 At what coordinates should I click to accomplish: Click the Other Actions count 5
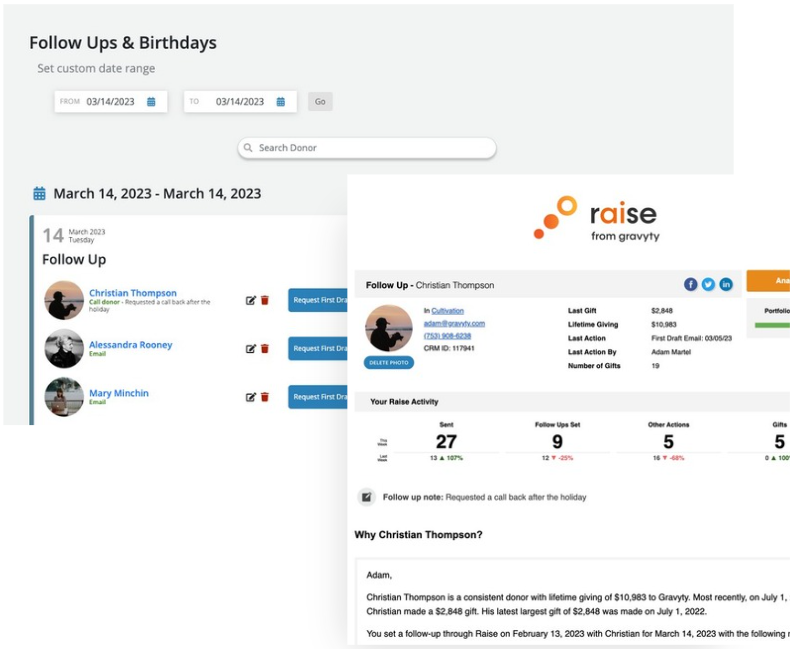(x=668, y=442)
